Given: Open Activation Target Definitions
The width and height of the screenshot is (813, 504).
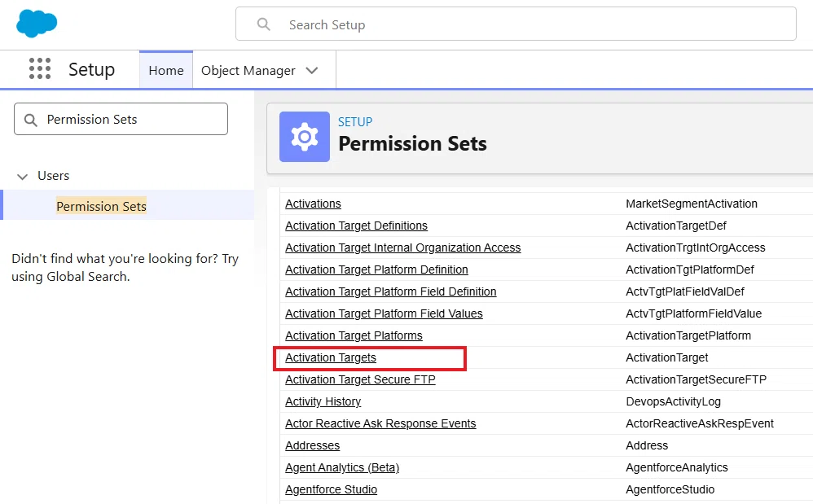Looking at the screenshot, I should pos(356,226).
